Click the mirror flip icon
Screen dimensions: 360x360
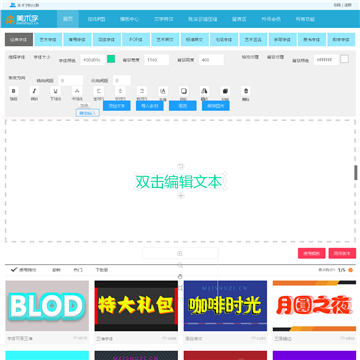[x=205, y=91]
